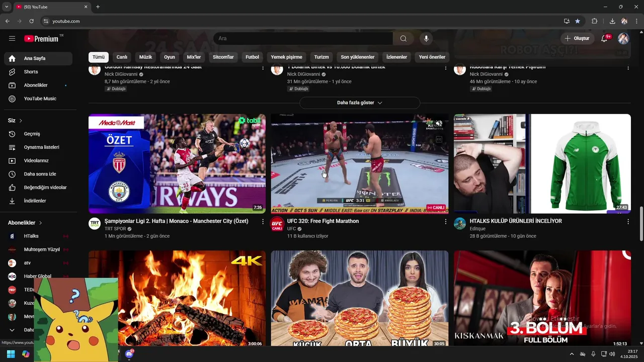Select the Yemek pişirme filter chip
The image size is (644, 362).
pos(287,57)
